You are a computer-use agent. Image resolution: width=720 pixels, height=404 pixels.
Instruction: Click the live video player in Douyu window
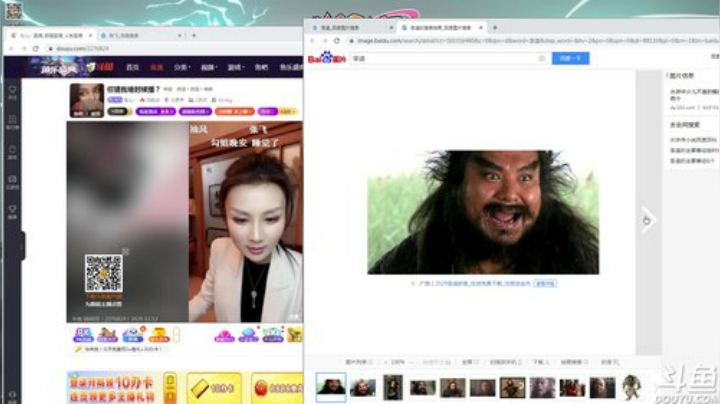click(185, 222)
